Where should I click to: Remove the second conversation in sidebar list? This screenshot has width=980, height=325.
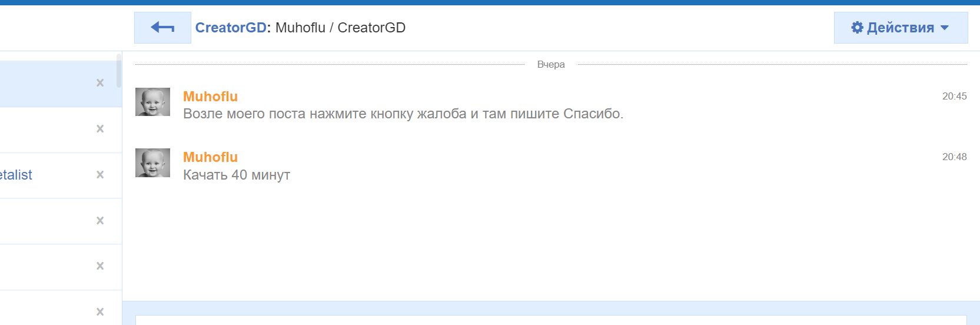(x=100, y=129)
